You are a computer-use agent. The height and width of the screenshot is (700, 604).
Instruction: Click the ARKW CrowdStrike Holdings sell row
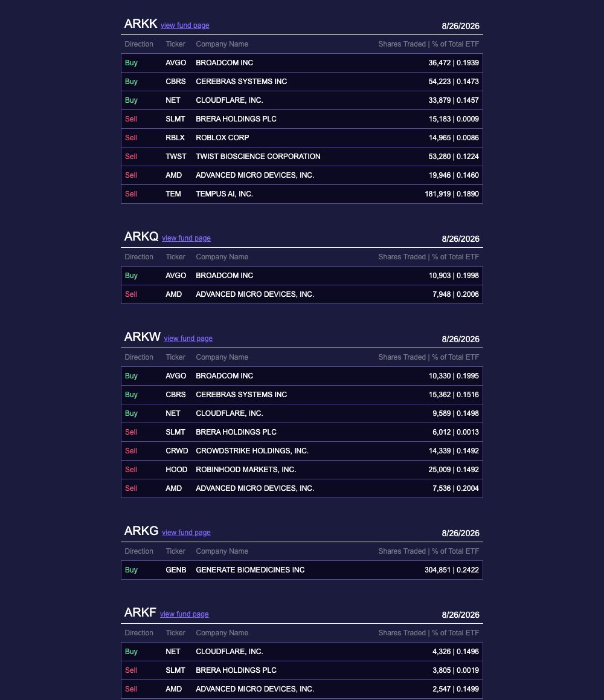click(302, 451)
